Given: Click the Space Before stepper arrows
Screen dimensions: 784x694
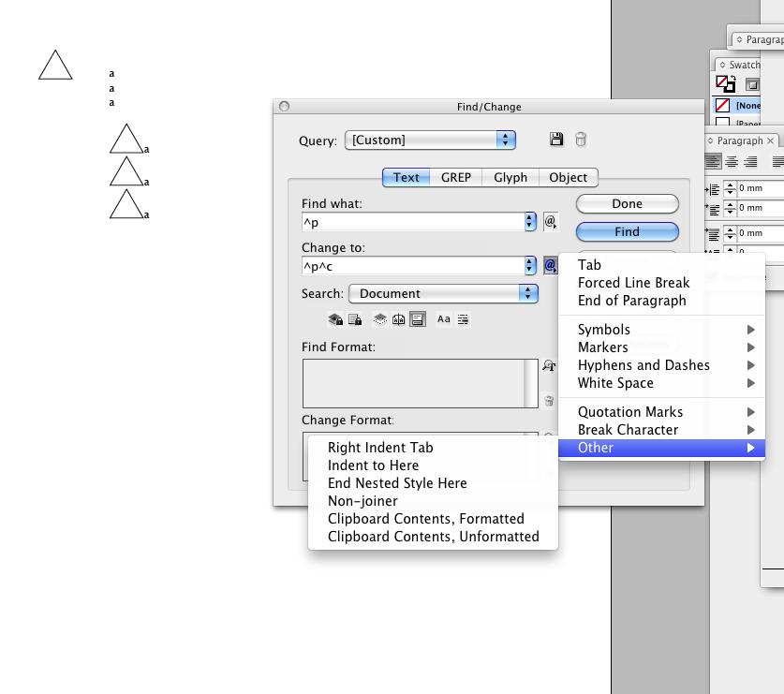Looking at the screenshot, I should click(730, 233).
